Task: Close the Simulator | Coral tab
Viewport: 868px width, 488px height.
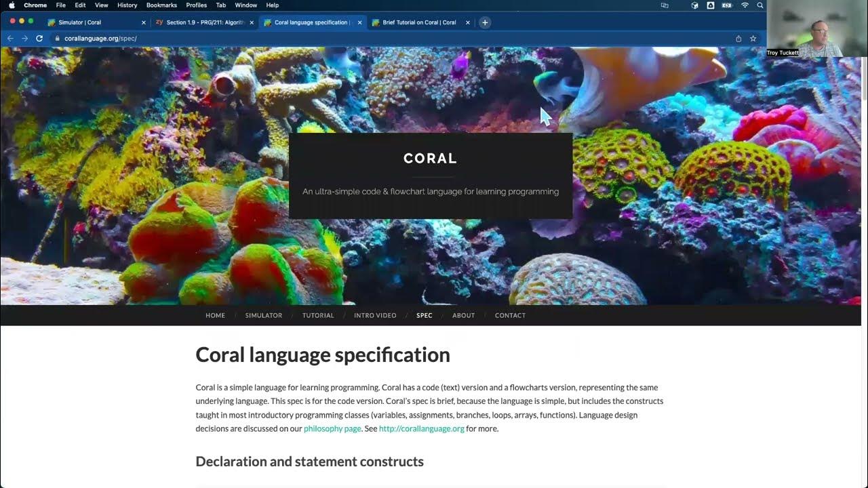Action: (x=143, y=22)
